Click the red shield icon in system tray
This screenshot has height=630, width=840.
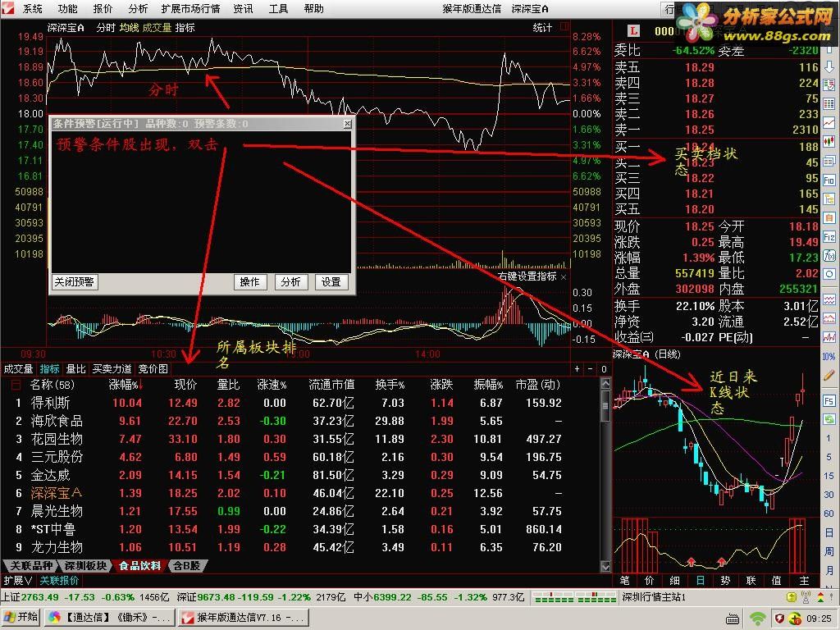(780, 619)
